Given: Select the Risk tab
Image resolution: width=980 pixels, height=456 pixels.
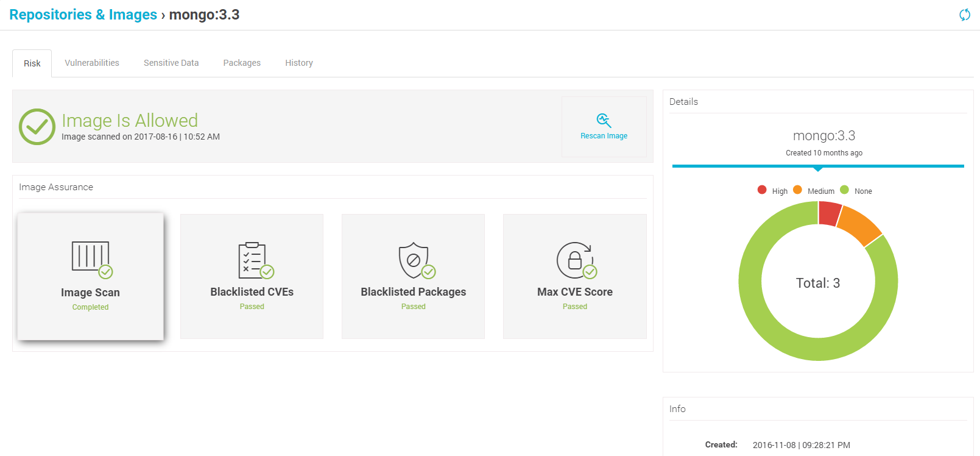Looking at the screenshot, I should (x=32, y=63).
